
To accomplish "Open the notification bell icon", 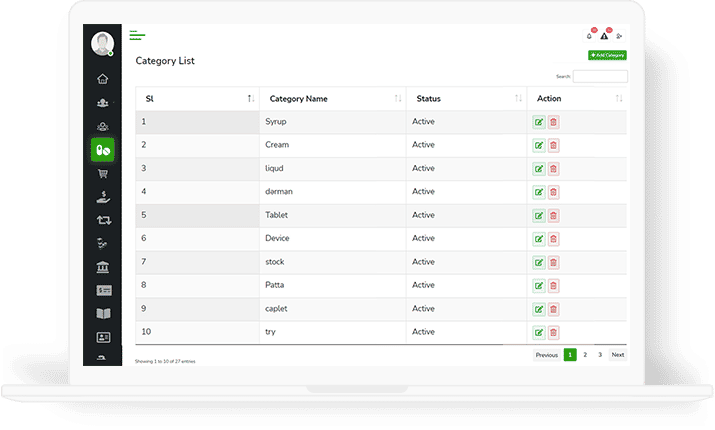I will coord(589,36).
